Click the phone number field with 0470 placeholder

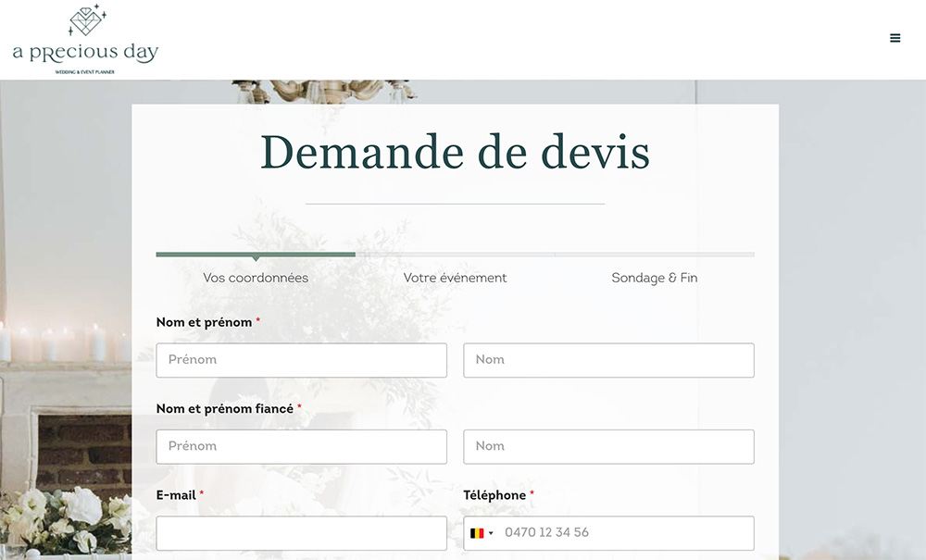tap(625, 533)
